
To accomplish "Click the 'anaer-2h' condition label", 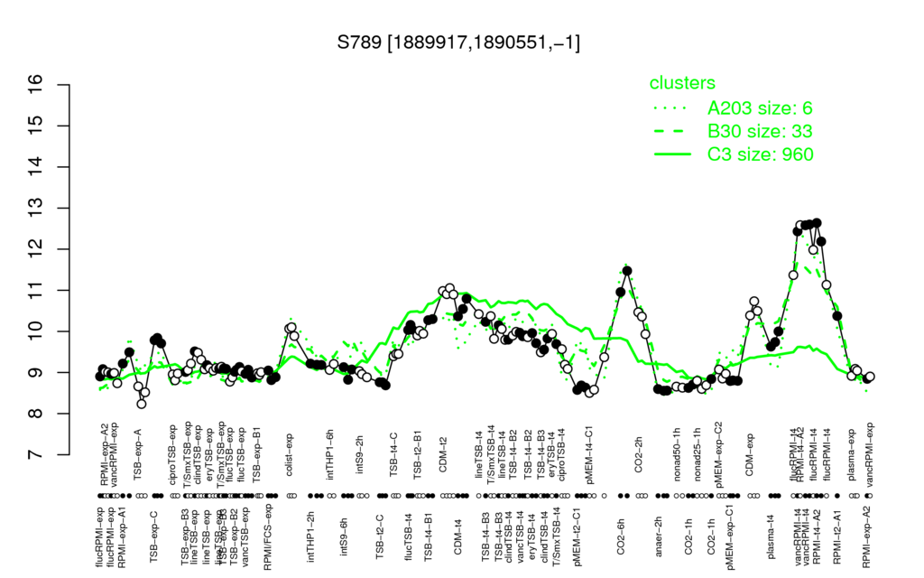I will coord(659,536).
